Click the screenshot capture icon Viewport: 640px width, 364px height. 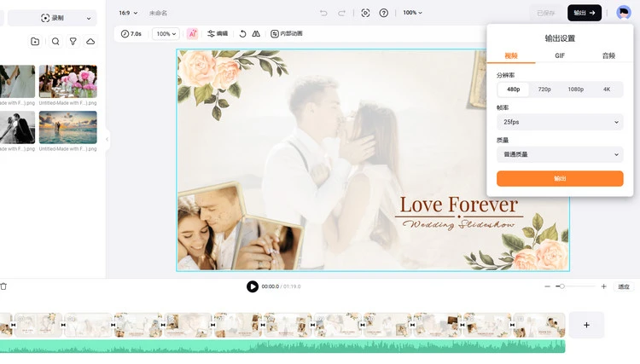(365, 13)
